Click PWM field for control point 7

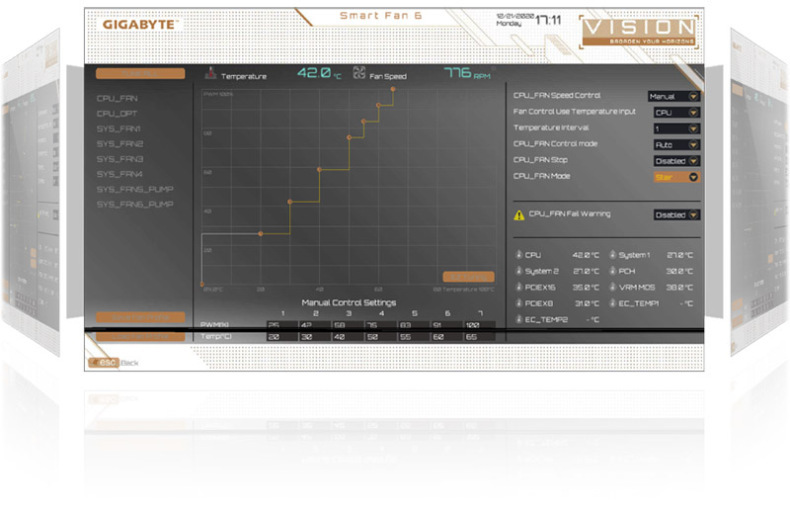coord(479,325)
